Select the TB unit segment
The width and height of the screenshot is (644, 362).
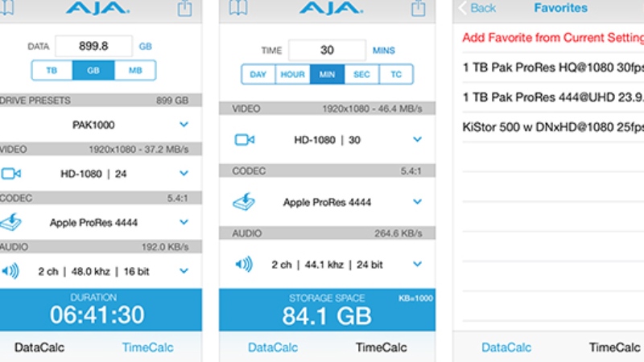click(52, 71)
